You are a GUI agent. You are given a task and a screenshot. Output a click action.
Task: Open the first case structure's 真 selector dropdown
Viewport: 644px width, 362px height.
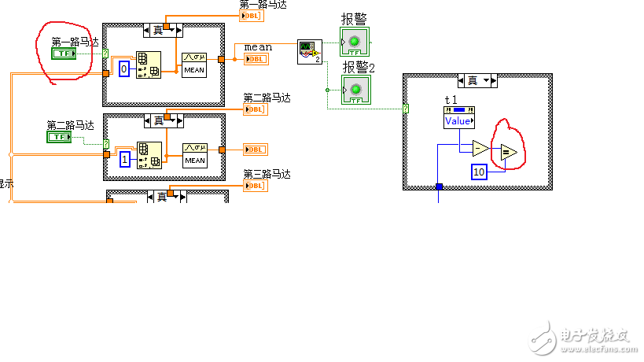click(x=172, y=30)
